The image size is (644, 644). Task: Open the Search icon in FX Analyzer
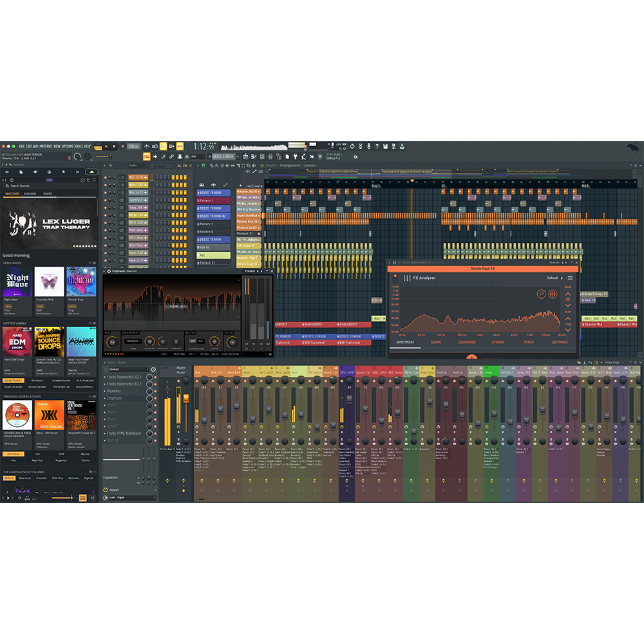tap(542, 294)
